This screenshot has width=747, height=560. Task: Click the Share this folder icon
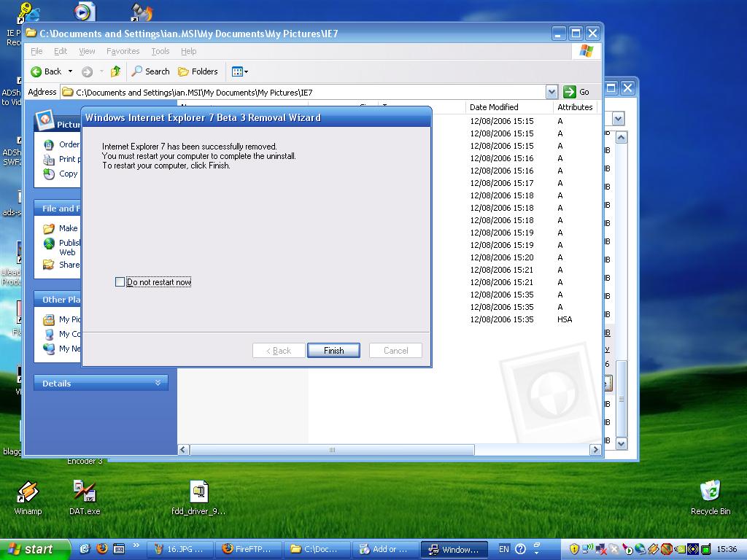click(x=49, y=265)
